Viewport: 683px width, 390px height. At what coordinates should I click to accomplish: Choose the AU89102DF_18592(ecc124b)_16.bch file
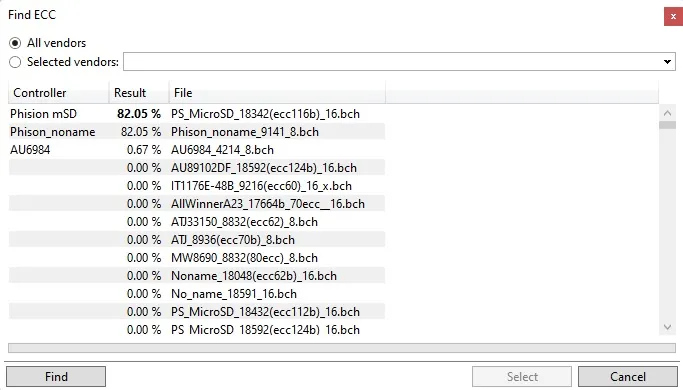[196, 168]
